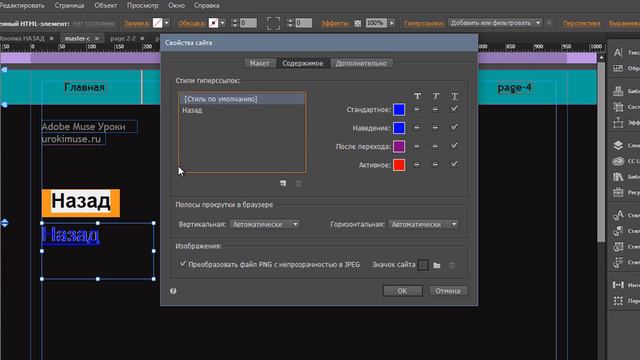
Task: Open the Graphic Styles panel icon
Action: pyautogui.click(x=618, y=246)
